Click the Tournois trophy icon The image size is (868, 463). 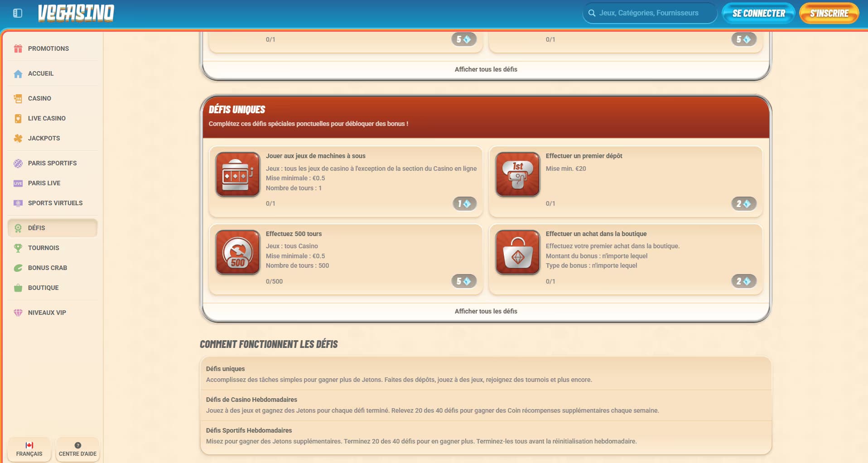pos(18,248)
